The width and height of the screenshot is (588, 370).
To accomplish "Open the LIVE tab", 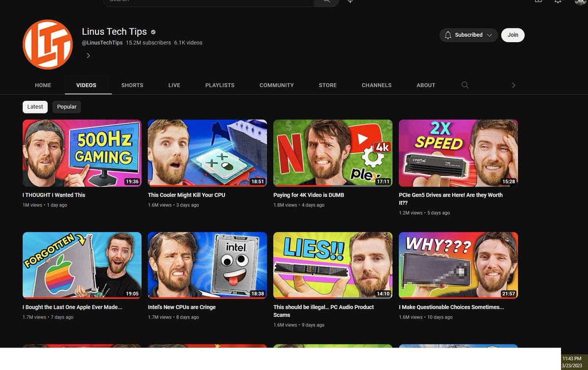I will [x=174, y=85].
